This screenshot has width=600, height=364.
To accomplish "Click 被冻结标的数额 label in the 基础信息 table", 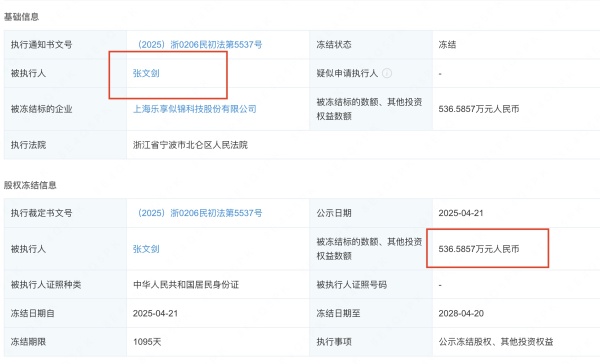I will click(369, 109).
